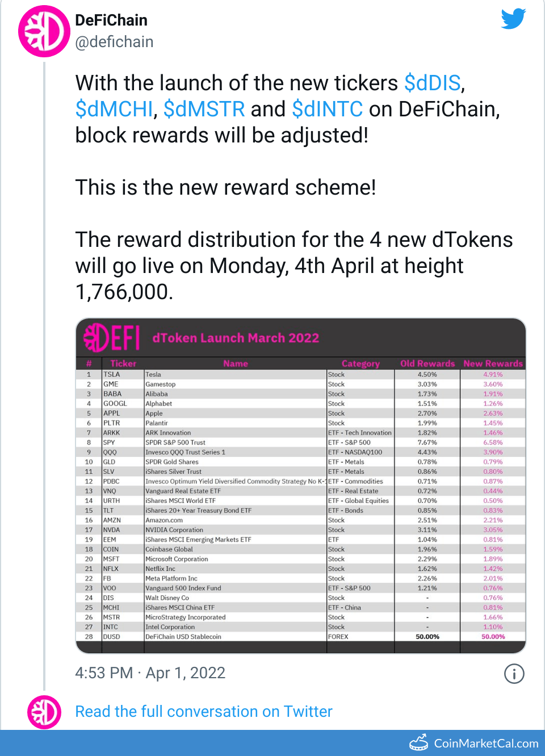Image resolution: width=545 pixels, height=756 pixels.
Task: Click the small DeFiChain avatar beside conversation link
Action: click(44, 712)
